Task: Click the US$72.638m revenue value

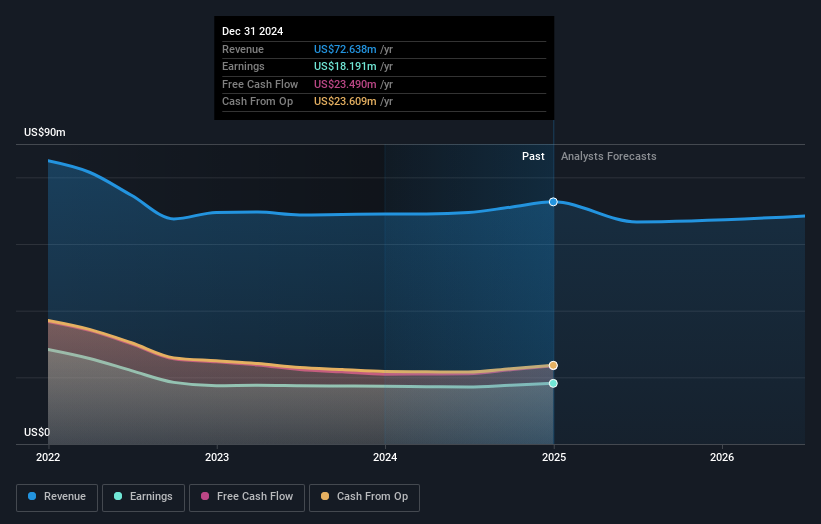Action: click(345, 49)
